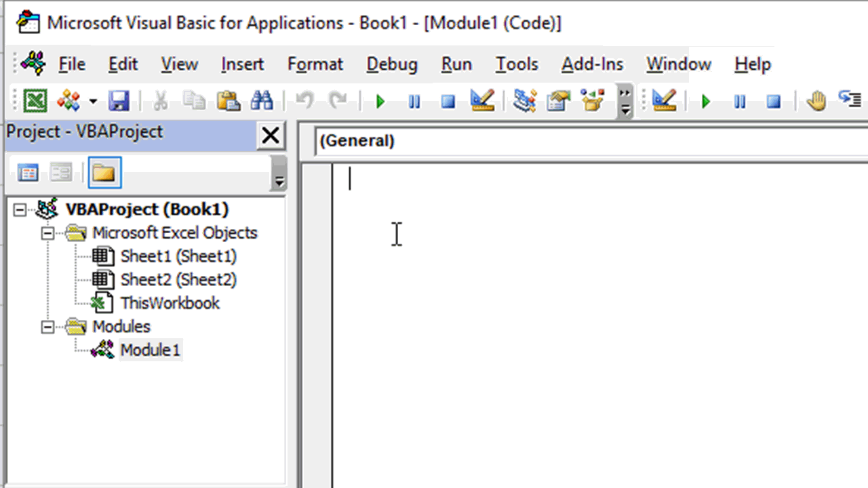Viewport: 868px width, 488px height.
Task: Click the Copy icon on the toolbar
Action: coord(194,100)
